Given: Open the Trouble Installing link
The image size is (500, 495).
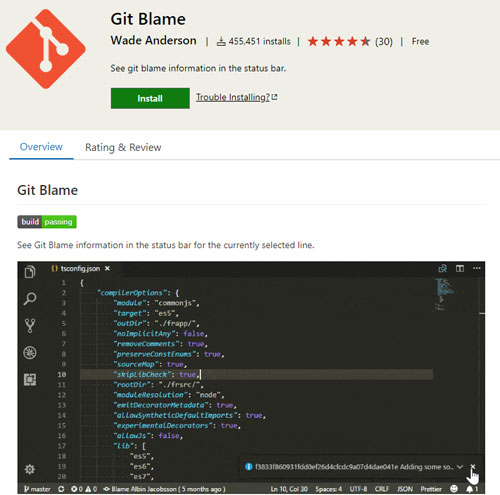Looking at the screenshot, I should coord(236,97).
